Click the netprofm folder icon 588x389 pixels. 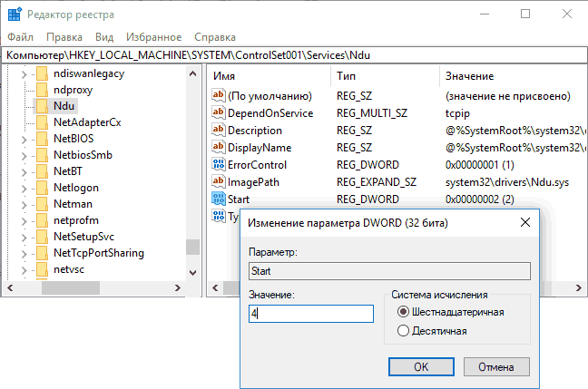click(x=42, y=220)
